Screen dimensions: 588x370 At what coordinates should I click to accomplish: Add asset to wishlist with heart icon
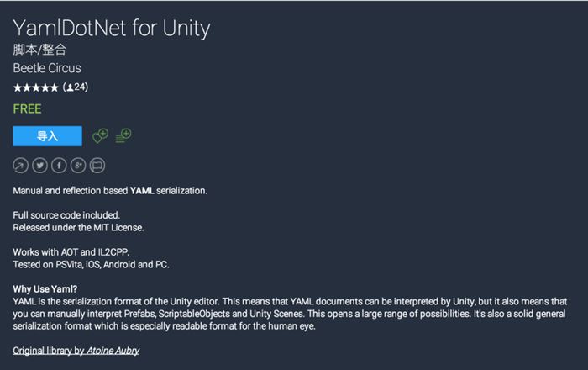(x=100, y=135)
